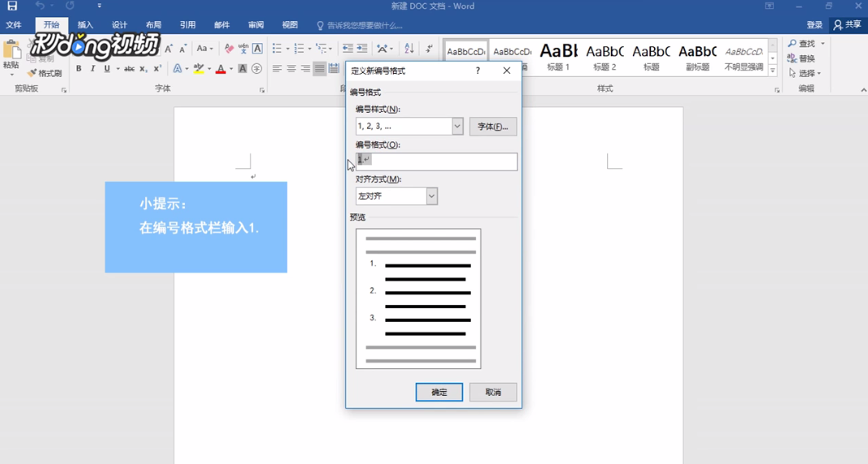
Task: Click the Grow Font icon
Action: tap(169, 49)
